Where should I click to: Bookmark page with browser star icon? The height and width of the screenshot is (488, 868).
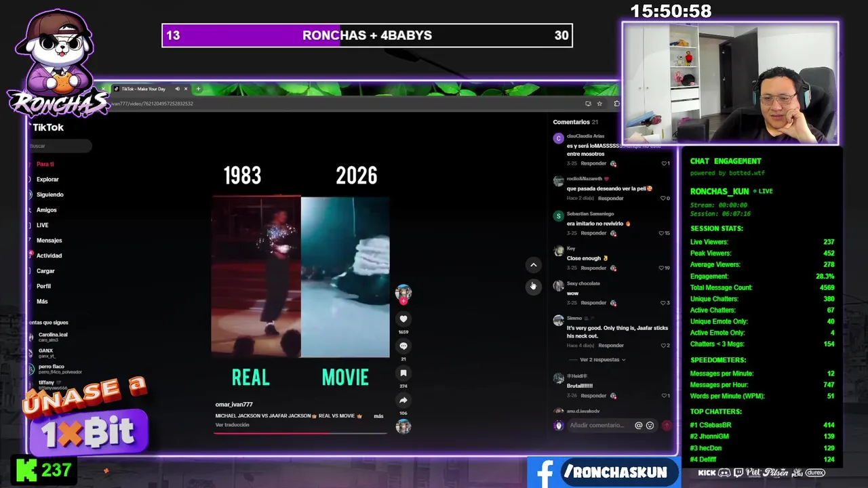[x=599, y=104]
